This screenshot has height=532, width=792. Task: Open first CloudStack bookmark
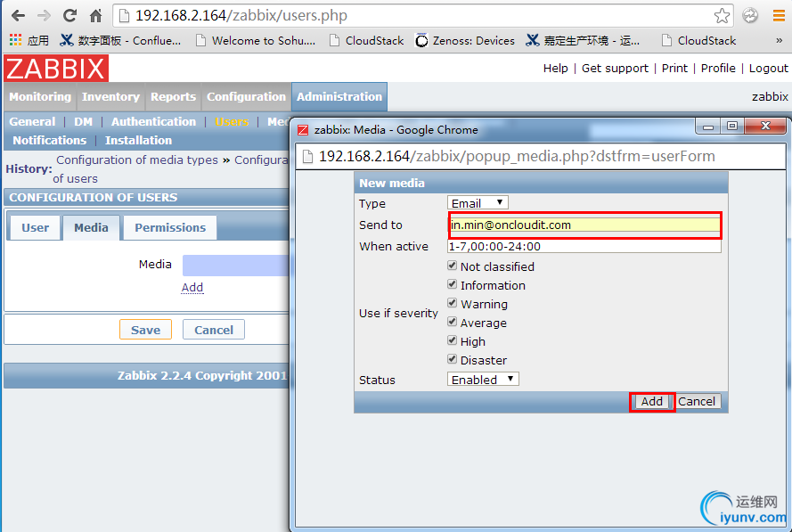click(x=367, y=40)
